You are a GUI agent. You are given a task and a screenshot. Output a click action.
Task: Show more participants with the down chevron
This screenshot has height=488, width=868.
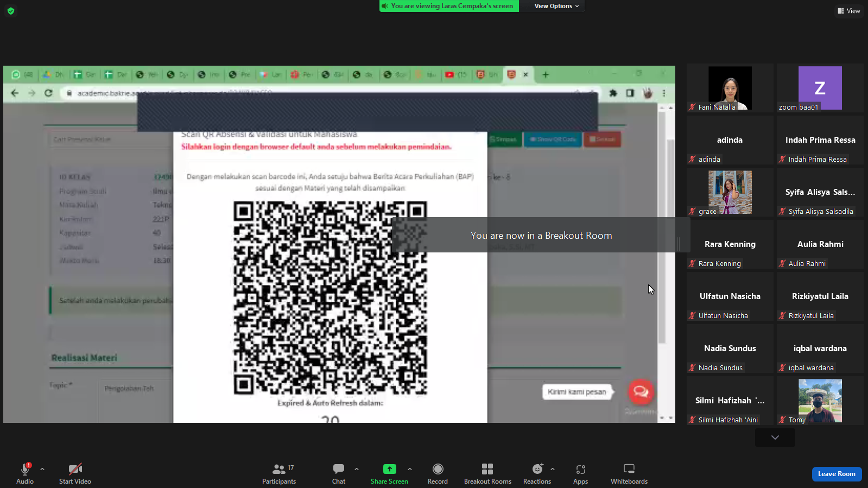pos(775,438)
